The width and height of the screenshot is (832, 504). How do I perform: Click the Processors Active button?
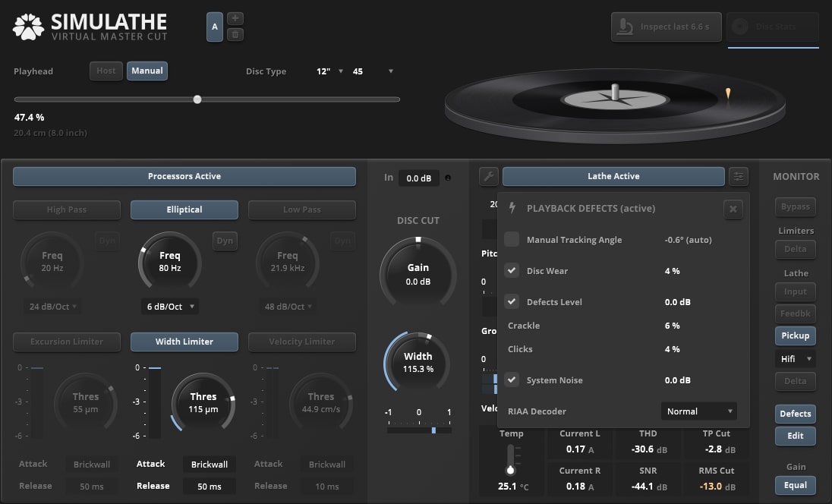pyautogui.click(x=184, y=176)
